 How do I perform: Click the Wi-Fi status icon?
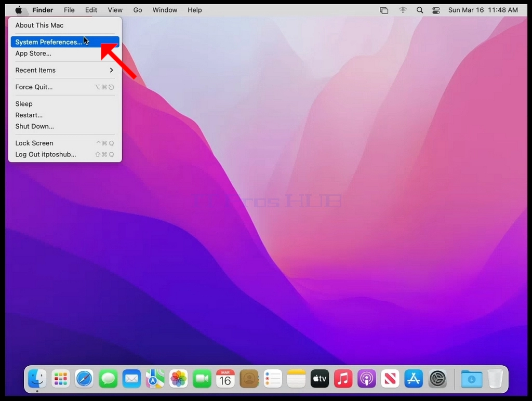[x=403, y=10]
